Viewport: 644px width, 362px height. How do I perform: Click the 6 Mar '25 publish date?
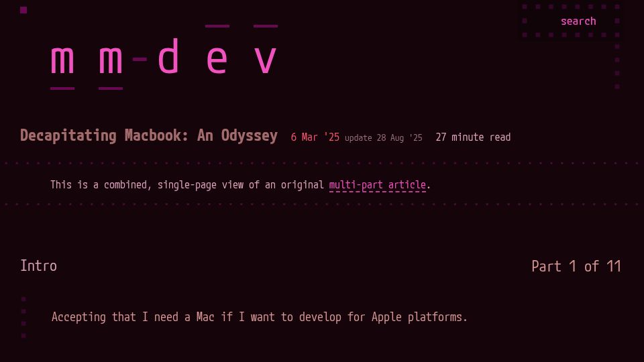pyautogui.click(x=315, y=137)
